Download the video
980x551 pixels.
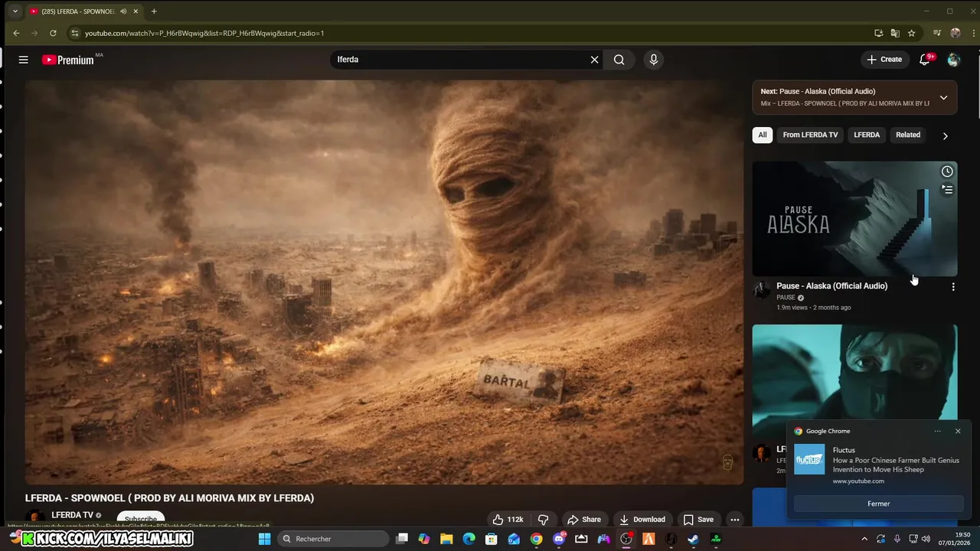click(x=642, y=520)
